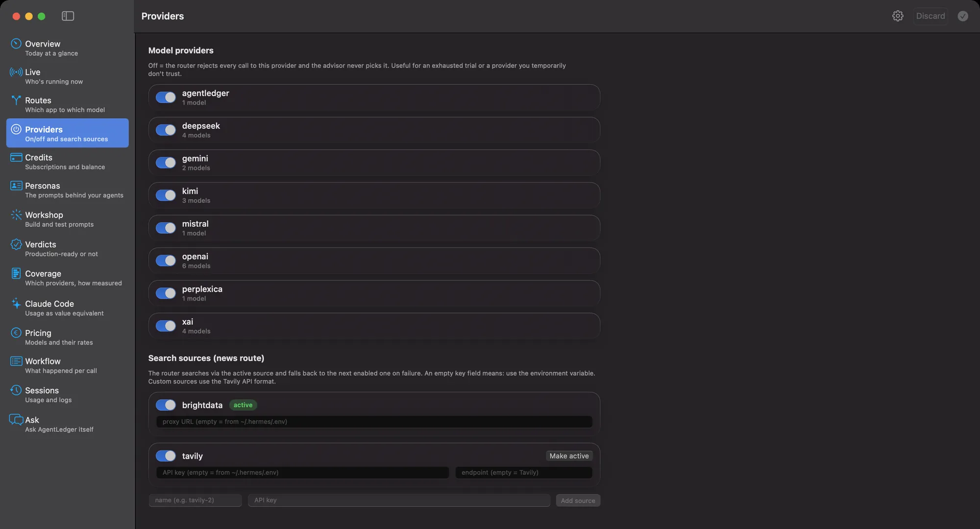
Task: Click the Verdicts checkmark seal icon
Action: (x=16, y=244)
